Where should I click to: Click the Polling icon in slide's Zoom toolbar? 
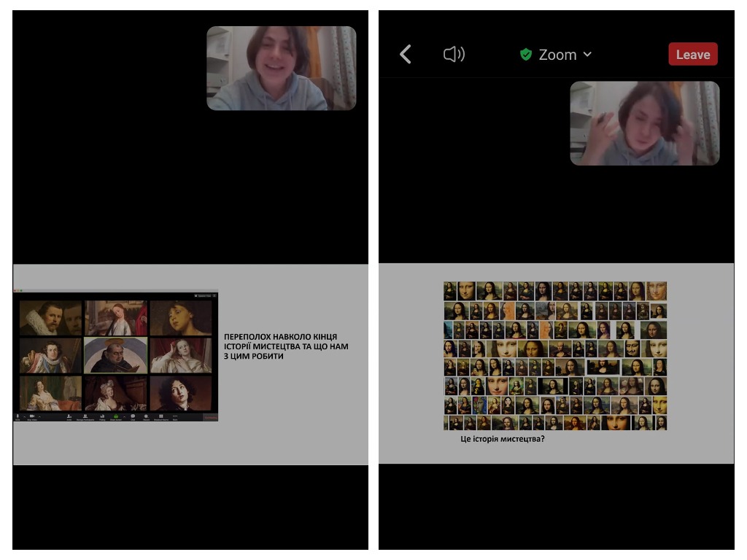tap(102, 416)
